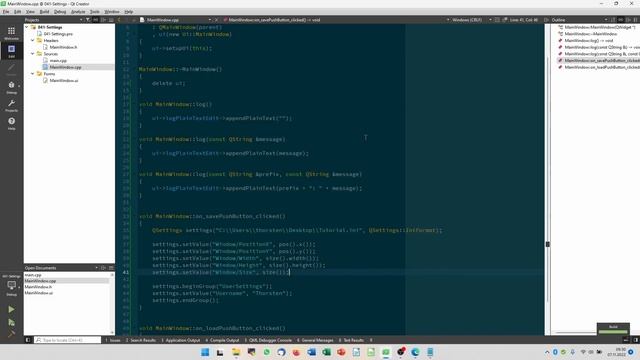
Task: Run the project with green play button
Action: pos(11,309)
